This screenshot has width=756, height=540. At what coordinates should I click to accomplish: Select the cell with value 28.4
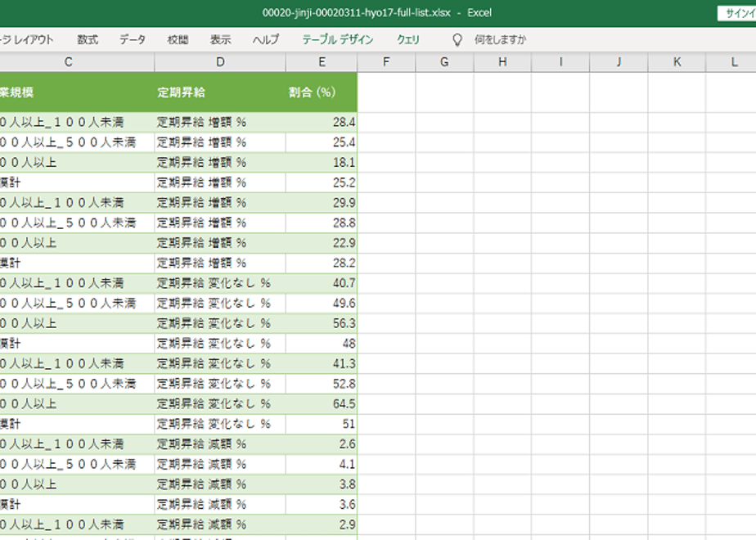tap(322, 123)
